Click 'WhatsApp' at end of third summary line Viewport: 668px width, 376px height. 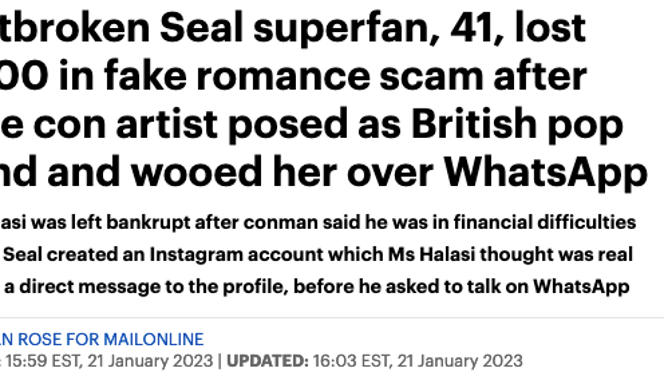click(x=581, y=287)
